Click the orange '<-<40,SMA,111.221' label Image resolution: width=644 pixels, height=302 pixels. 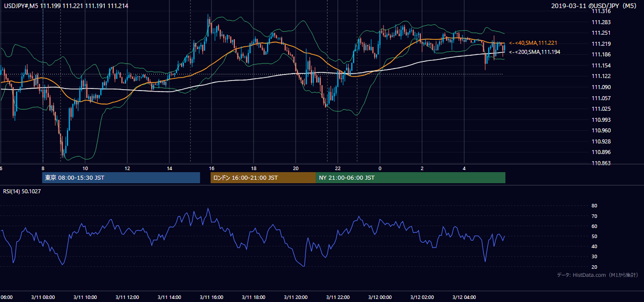[x=533, y=43]
